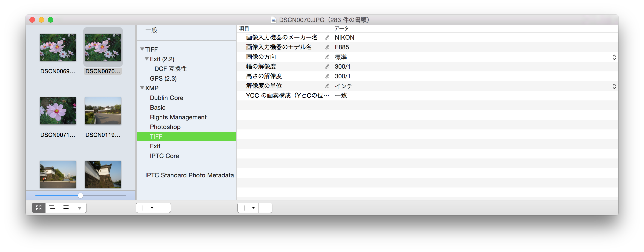Select the 一般 category

click(151, 30)
